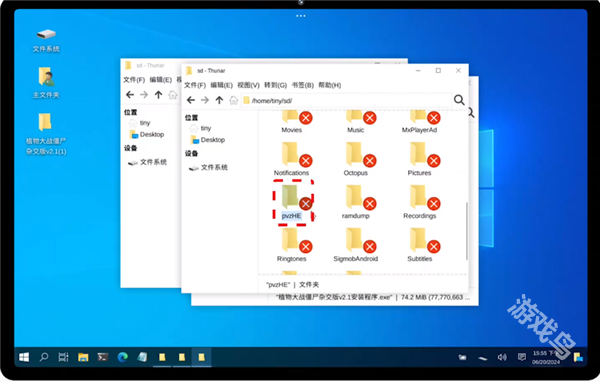The height and width of the screenshot is (381, 600).
Task: Go forward in the rear Thunar window
Action: point(144,94)
